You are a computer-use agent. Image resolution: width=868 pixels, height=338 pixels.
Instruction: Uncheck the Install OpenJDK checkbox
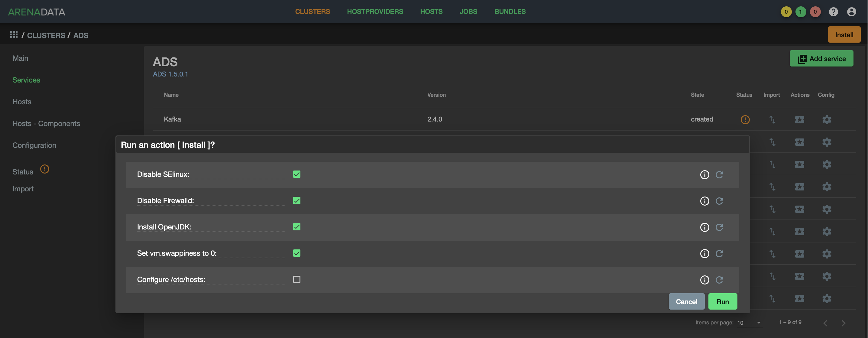[x=296, y=227]
